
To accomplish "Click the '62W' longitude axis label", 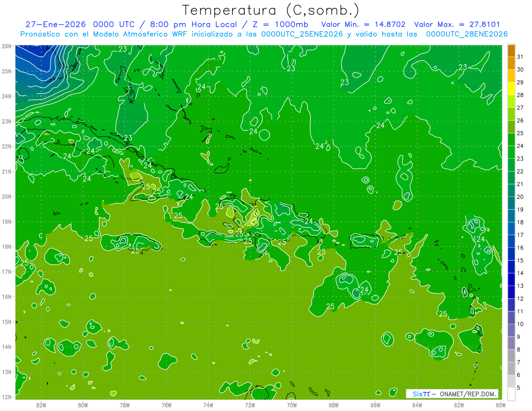I will tap(459, 405).
